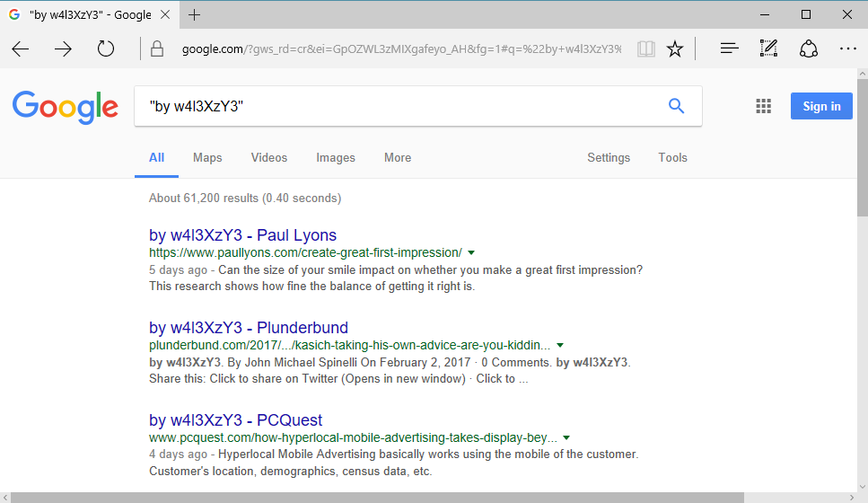The height and width of the screenshot is (503, 868).
Task: Expand dropdown arrow beside pcquest.com URL
Action: click(x=566, y=437)
